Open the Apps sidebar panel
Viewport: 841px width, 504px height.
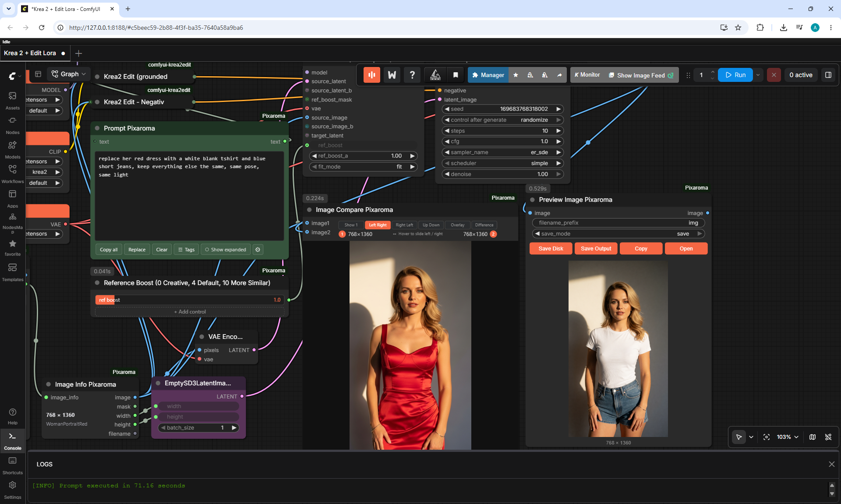(12, 198)
